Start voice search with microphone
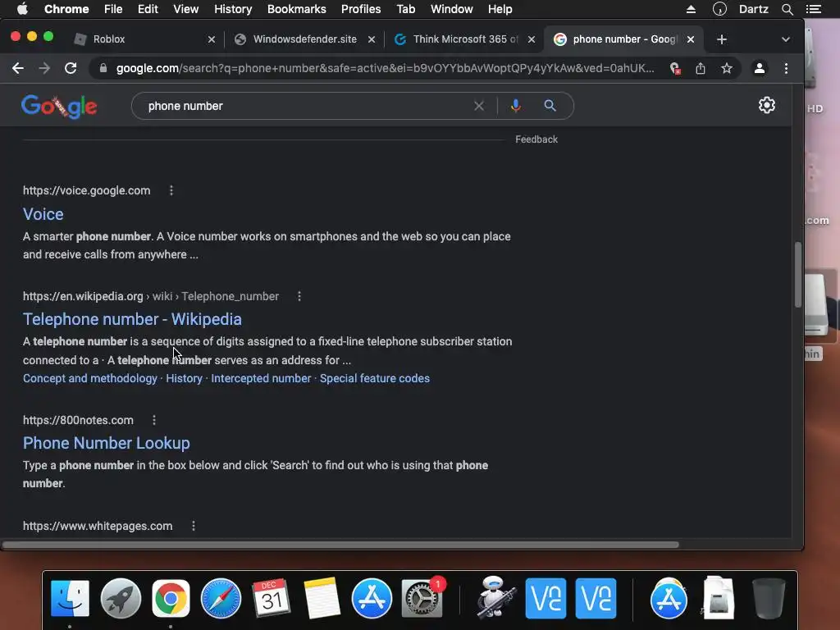 [515, 106]
